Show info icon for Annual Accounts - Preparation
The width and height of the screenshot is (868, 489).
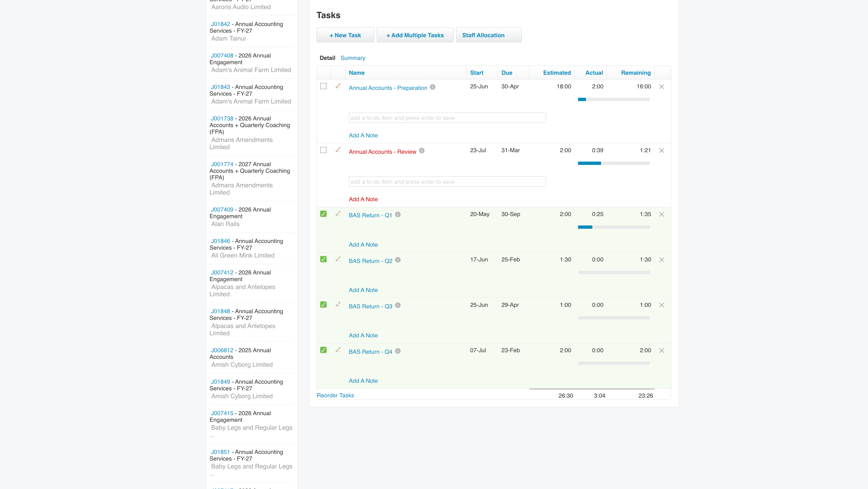(433, 87)
